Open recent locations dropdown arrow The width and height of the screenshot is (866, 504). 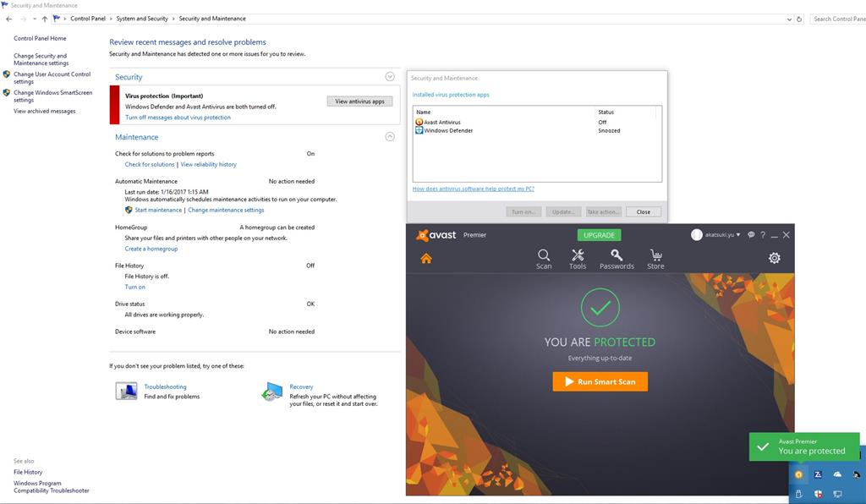coord(34,19)
